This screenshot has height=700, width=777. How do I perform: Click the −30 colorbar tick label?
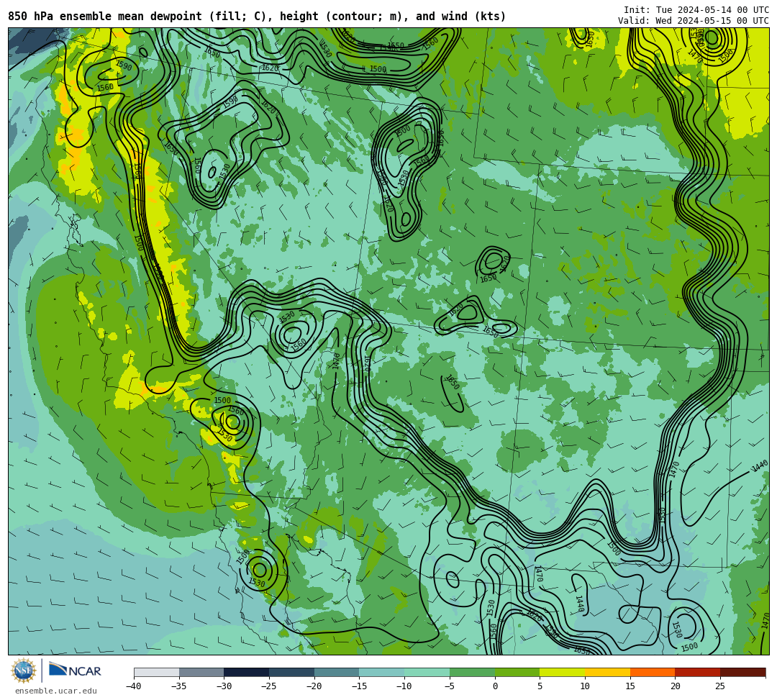(224, 686)
